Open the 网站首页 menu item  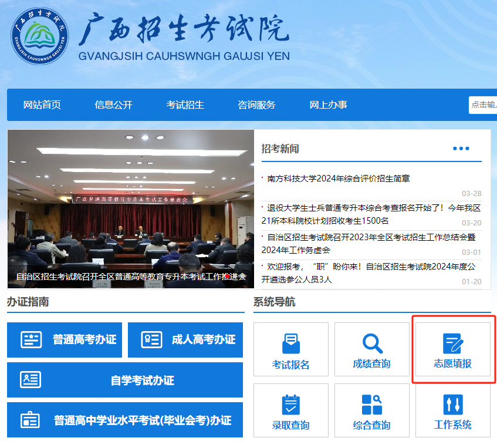point(42,105)
